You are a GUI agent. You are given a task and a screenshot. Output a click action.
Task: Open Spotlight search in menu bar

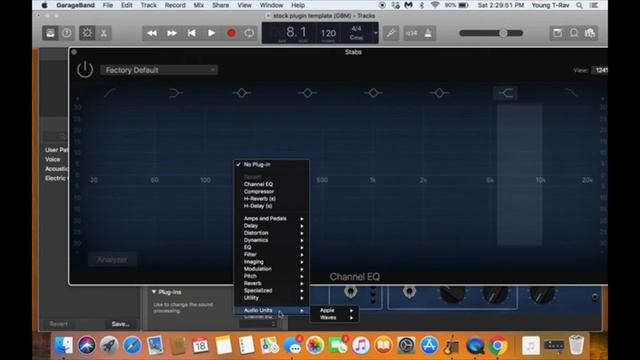[x=579, y=5]
